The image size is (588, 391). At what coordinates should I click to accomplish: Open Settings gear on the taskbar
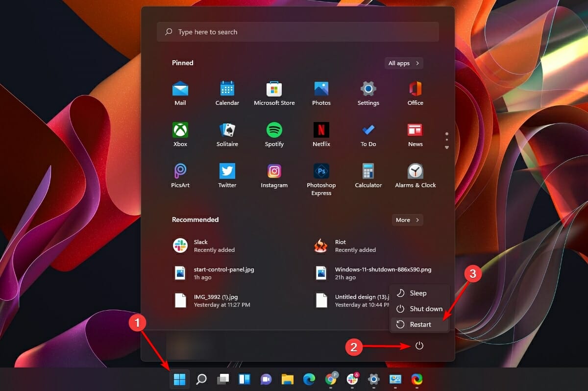pos(374,379)
